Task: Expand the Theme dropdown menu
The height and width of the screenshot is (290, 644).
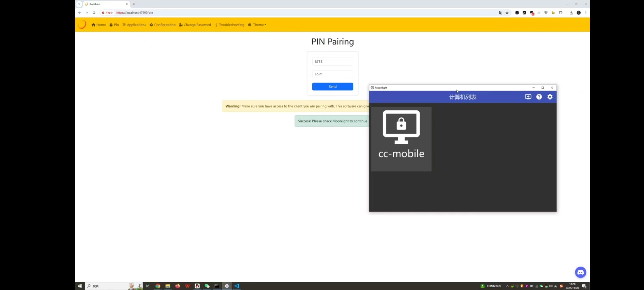Action: 257,25
